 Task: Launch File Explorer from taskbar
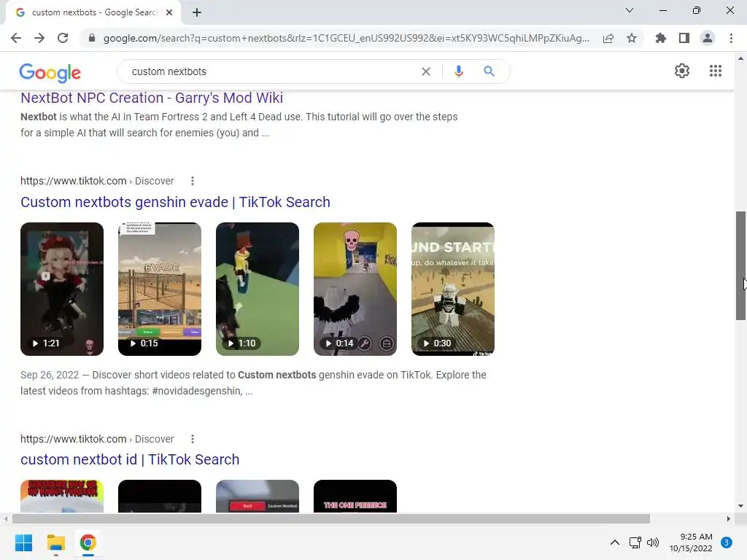55,542
